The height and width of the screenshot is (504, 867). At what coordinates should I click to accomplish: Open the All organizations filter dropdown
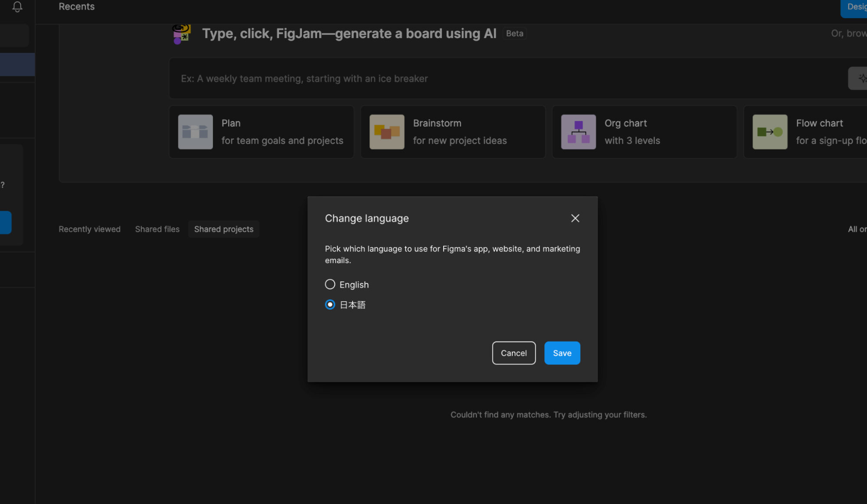point(857,229)
